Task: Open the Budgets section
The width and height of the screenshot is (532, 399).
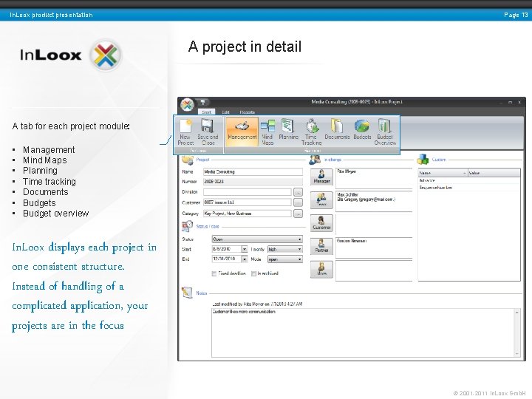Action: click(x=362, y=130)
